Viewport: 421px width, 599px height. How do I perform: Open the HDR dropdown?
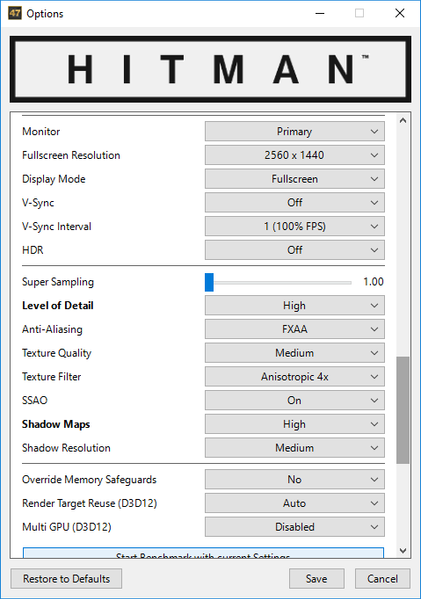point(295,250)
